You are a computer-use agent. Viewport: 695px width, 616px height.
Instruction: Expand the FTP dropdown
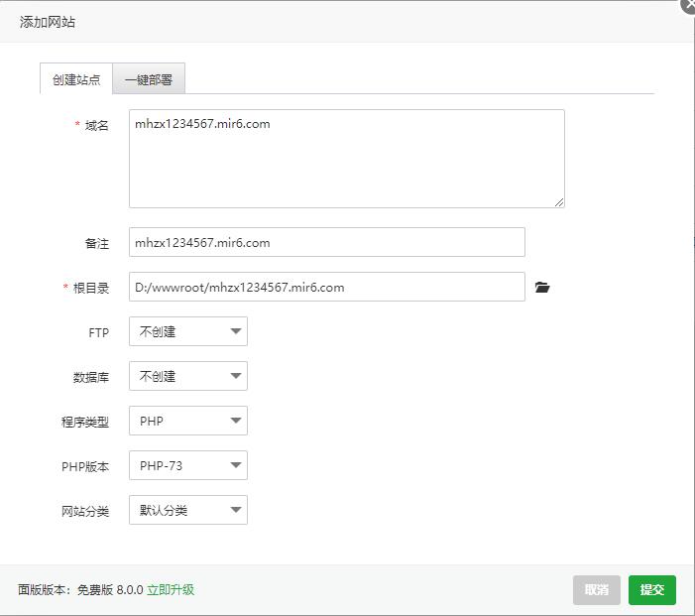188,332
